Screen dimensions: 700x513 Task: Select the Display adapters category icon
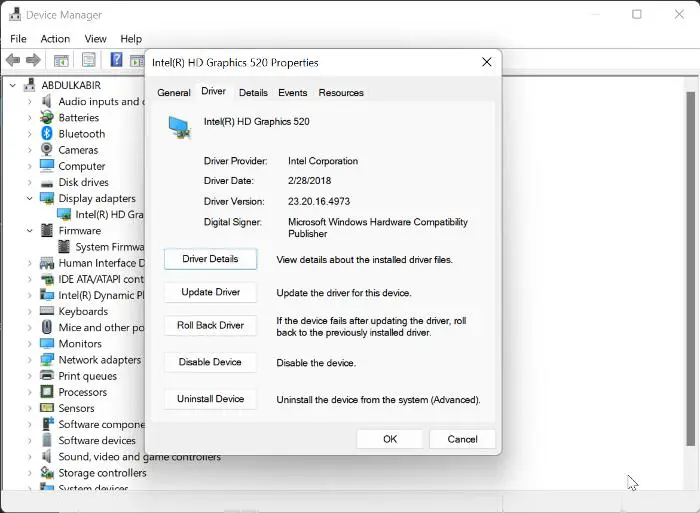point(46,198)
